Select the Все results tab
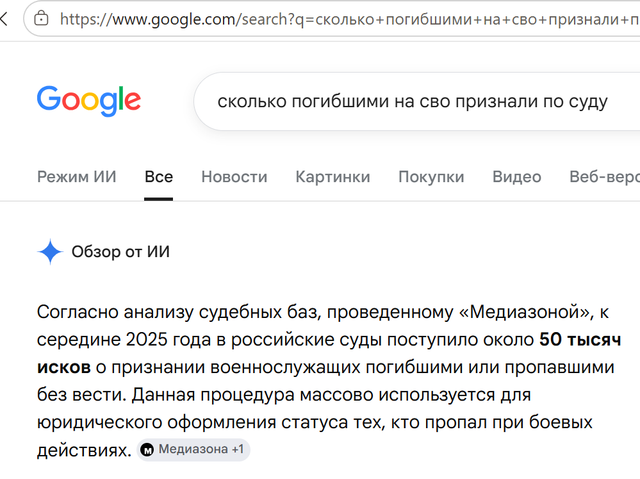Screen dimensions: 640x479 tap(159, 177)
